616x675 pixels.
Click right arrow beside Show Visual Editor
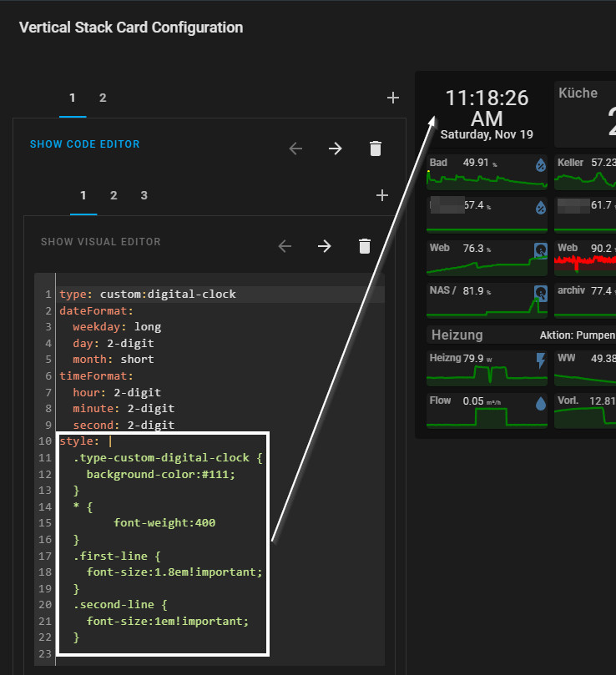click(324, 246)
